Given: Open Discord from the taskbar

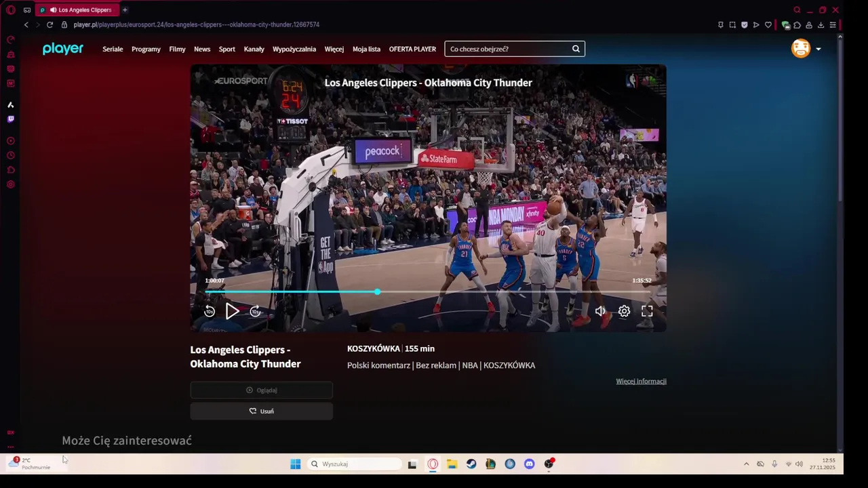Looking at the screenshot, I should [530, 464].
